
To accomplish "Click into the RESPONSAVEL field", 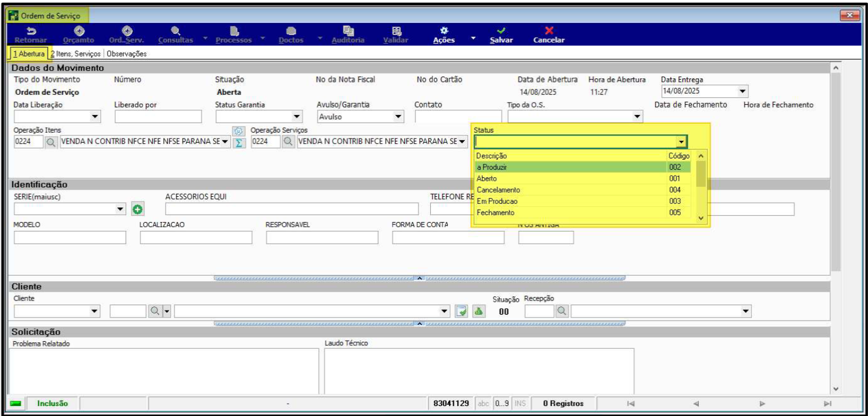I will 322,237.
